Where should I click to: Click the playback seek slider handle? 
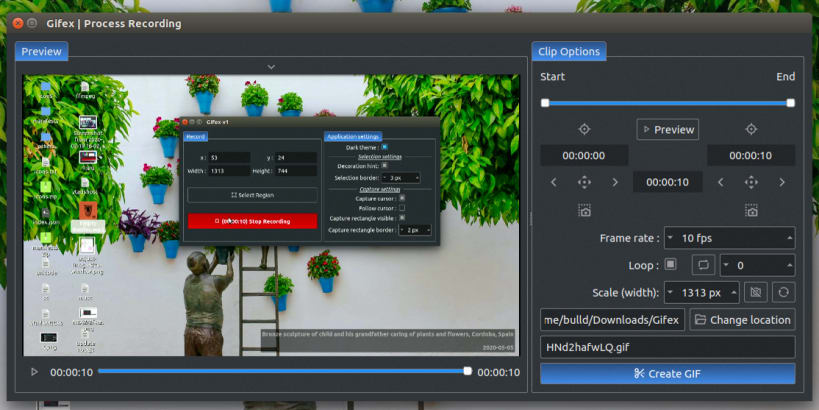(x=467, y=371)
